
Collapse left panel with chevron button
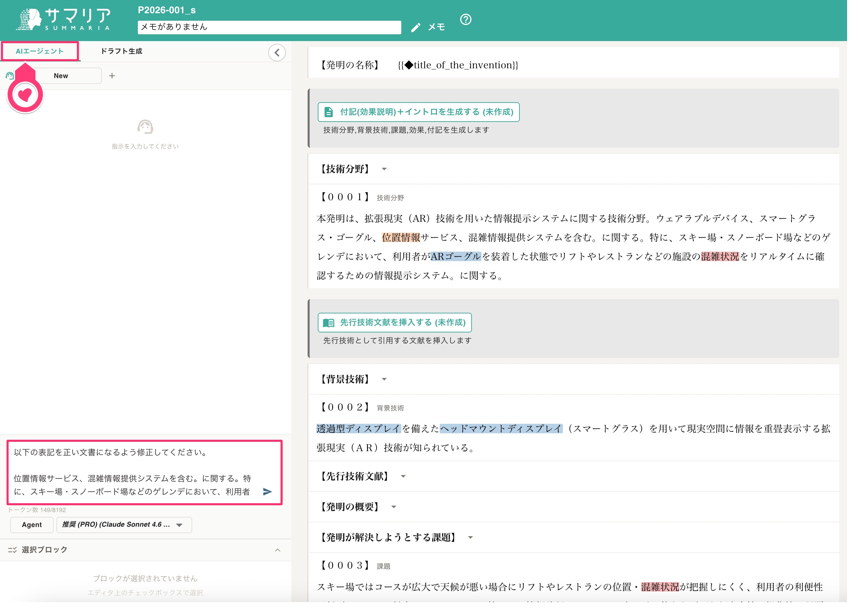[277, 52]
